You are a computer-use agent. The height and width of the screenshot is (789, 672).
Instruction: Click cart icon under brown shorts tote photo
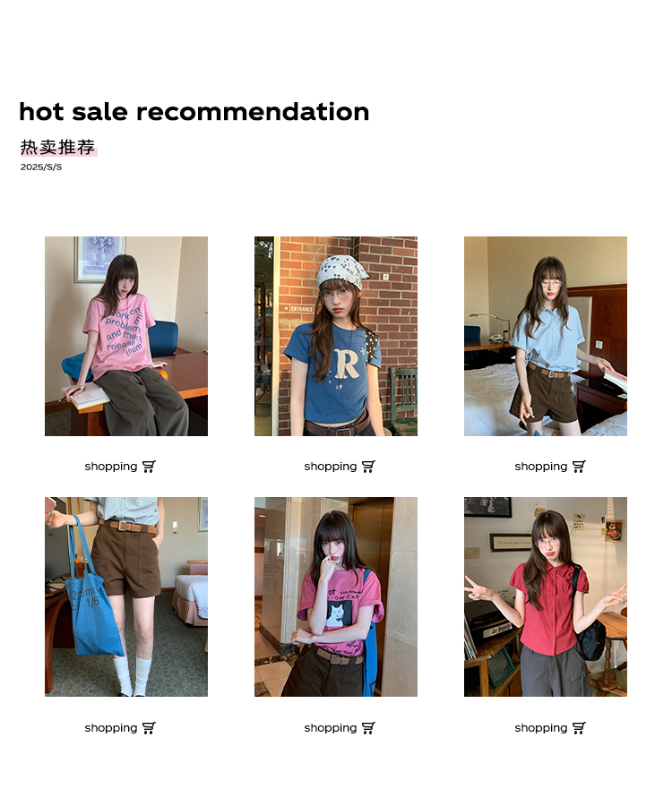point(149,727)
